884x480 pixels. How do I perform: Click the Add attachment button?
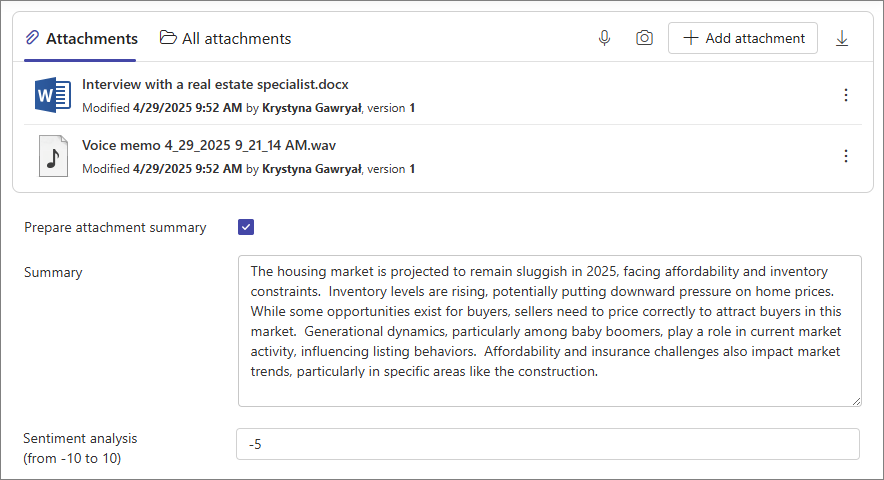coord(742,38)
